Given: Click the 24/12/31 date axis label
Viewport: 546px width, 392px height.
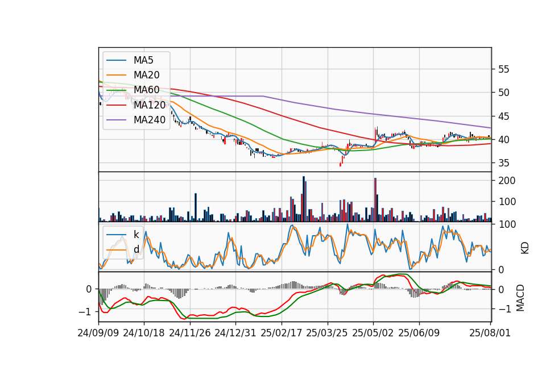Looking at the screenshot, I should point(235,333).
